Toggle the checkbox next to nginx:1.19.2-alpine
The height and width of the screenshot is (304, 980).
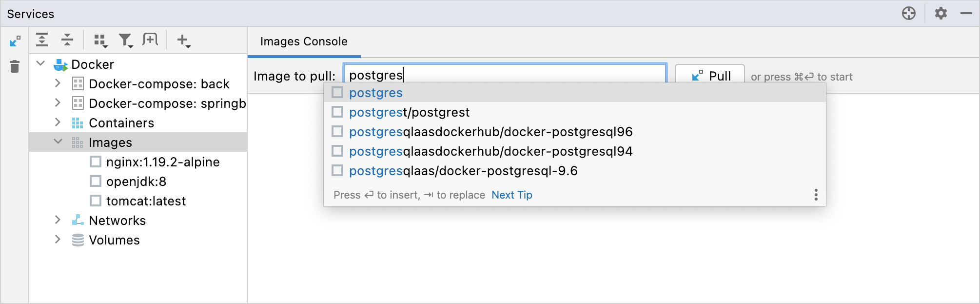(x=96, y=162)
